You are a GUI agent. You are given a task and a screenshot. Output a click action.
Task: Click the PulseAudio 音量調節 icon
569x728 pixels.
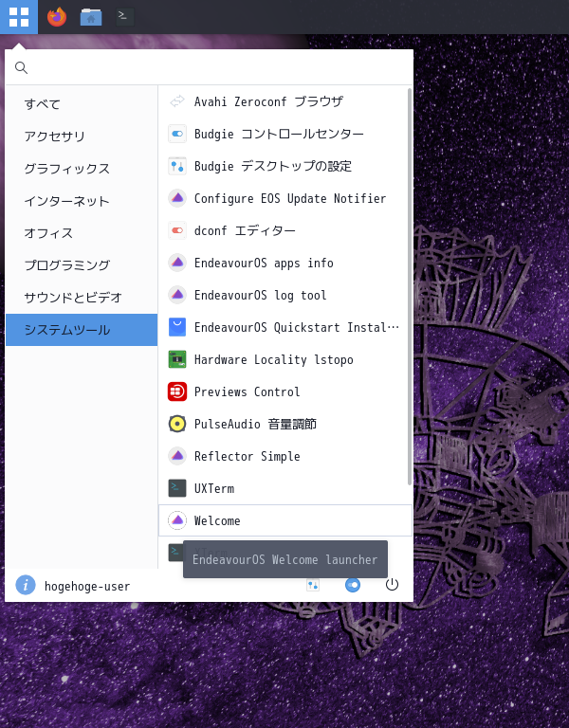[177, 424]
